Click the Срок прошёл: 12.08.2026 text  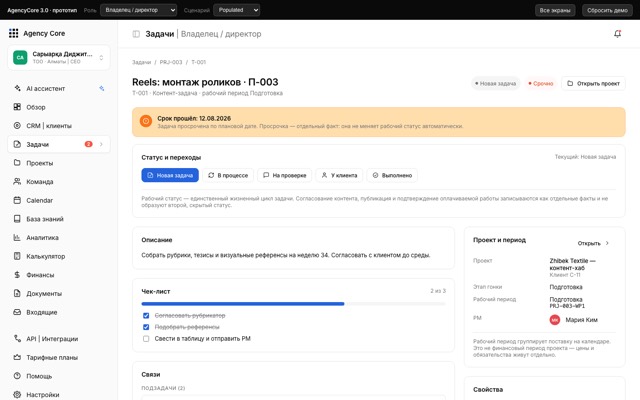194,118
